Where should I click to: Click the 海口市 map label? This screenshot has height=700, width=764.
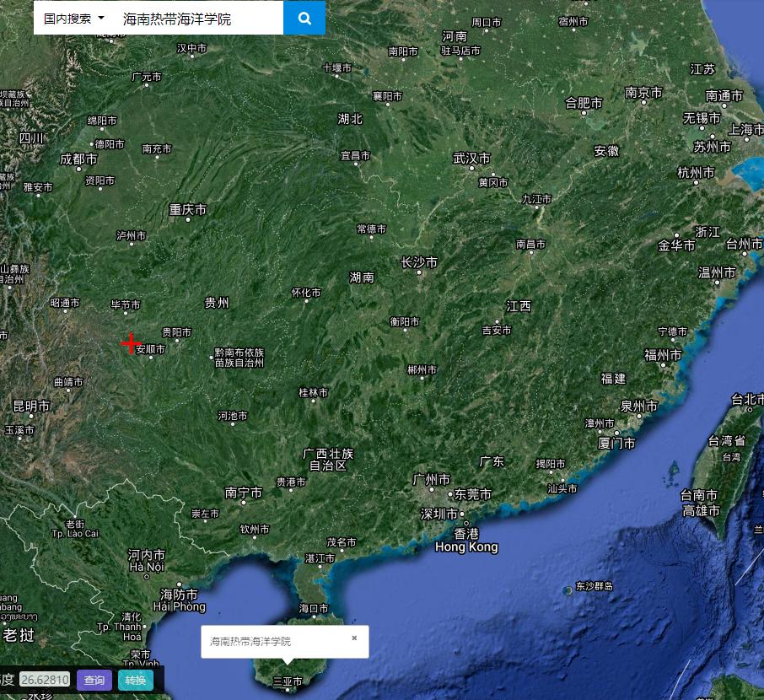[x=314, y=608]
